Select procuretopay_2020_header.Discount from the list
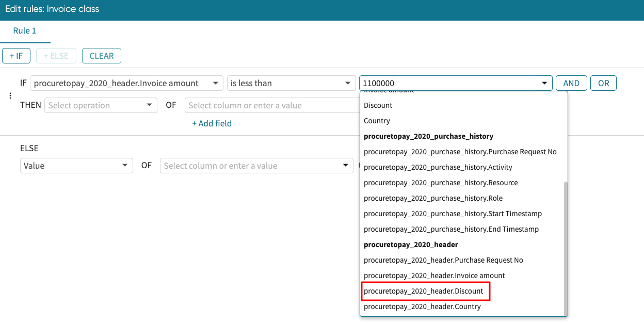The height and width of the screenshot is (323, 644). 424,291
